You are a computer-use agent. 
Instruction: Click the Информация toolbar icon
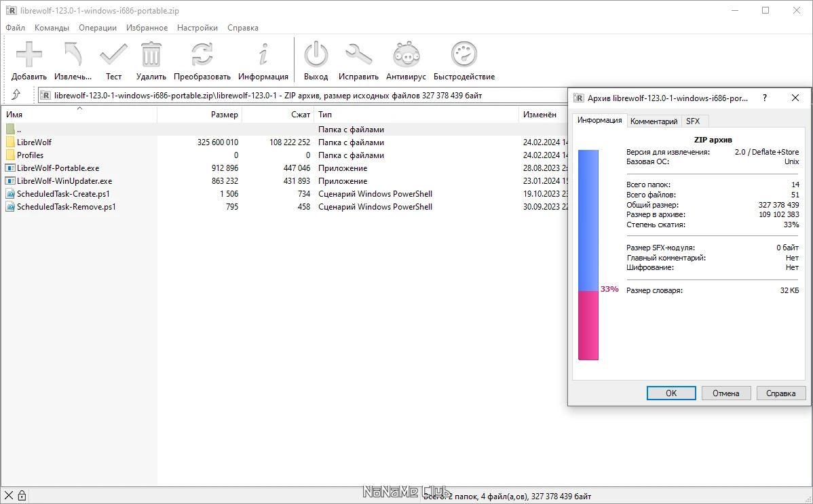(x=263, y=56)
